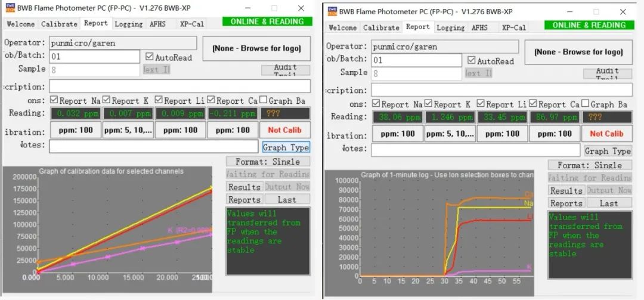
Task: Switch to Calibrate tab in the left window
Action: pyautogui.click(x=59, y=24)
